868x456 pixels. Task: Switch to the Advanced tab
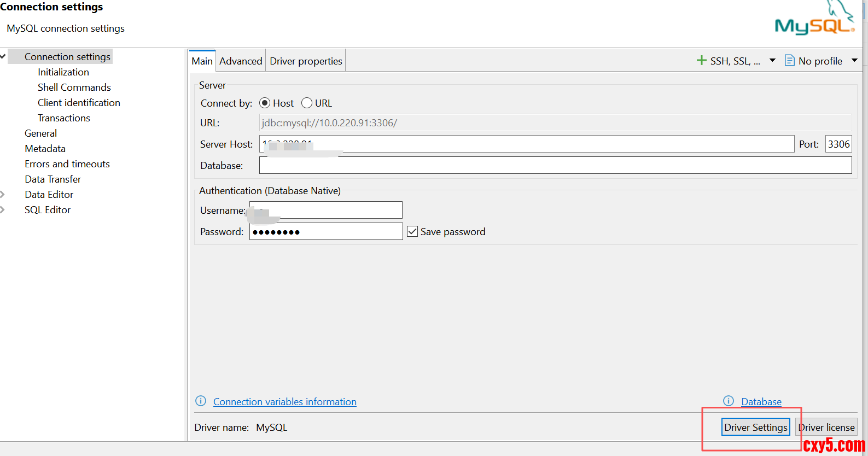[241, 61]
